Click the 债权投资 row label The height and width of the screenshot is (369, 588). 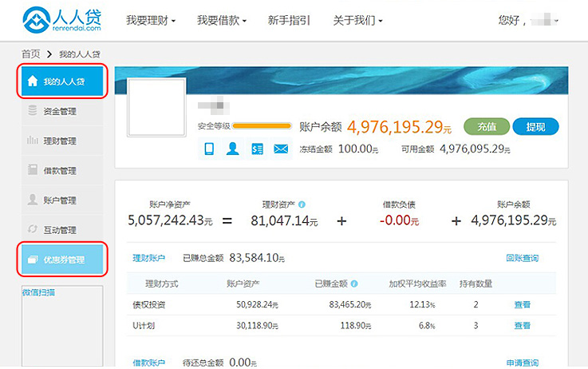click(x=149, y=304)
